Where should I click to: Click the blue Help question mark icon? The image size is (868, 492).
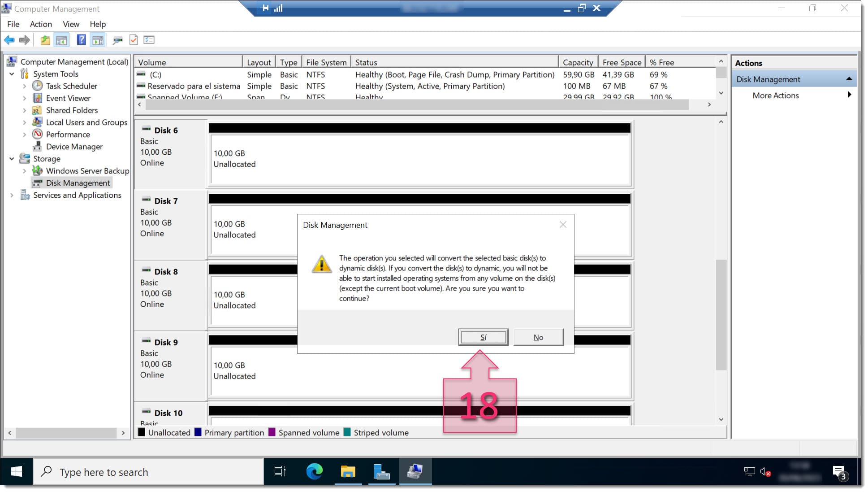click(81, 40)
